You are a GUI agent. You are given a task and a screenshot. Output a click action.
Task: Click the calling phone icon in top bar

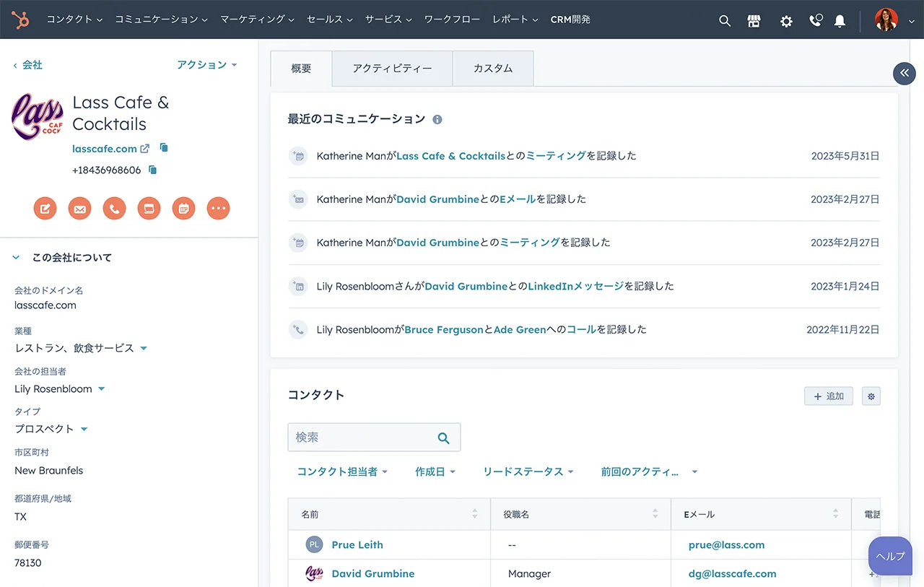coord(815,20)
